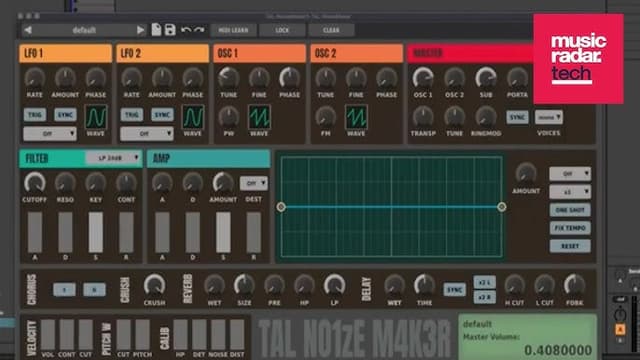Enable the delay SYNC switch

coord(454,290)
